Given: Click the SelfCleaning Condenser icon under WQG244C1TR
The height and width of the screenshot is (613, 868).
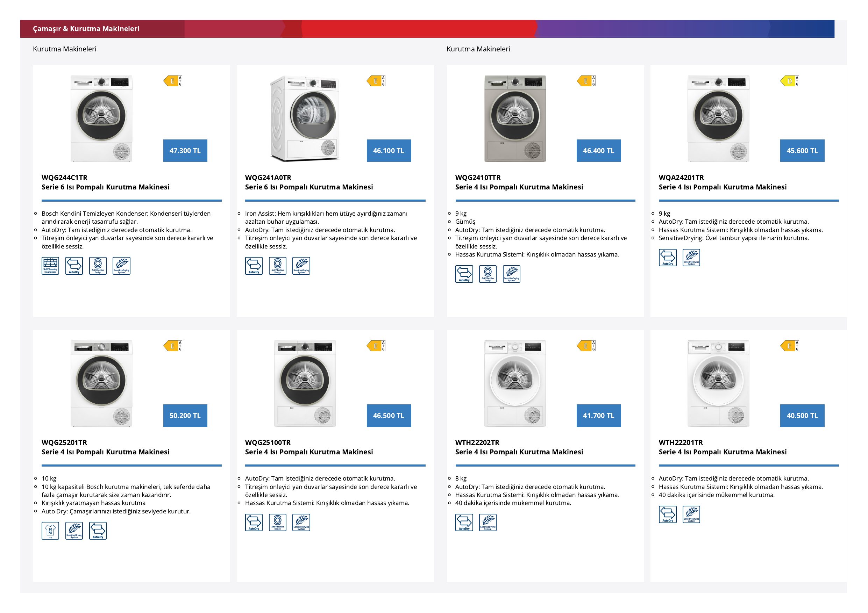Looking at the screenshot, I should pos(50,266).
